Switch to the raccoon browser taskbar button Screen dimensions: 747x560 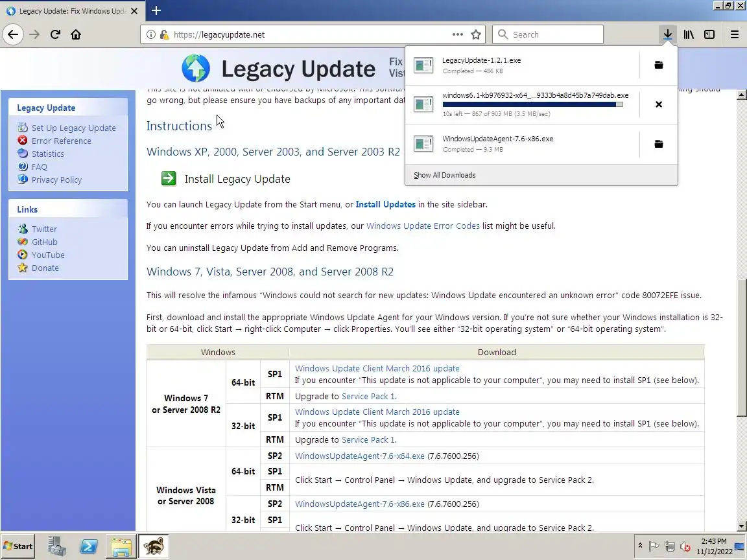154,546
